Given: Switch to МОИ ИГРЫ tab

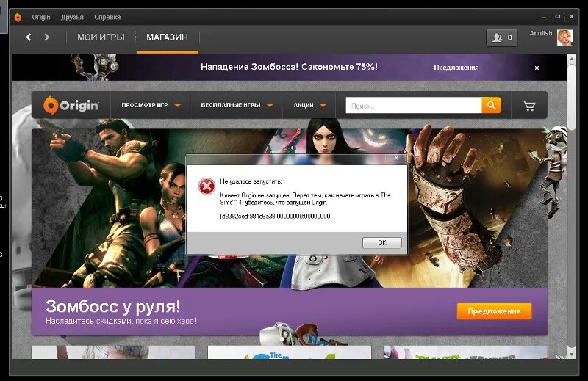Looking at the screenshot, I should pyautogui.click(x=101, y=37).
